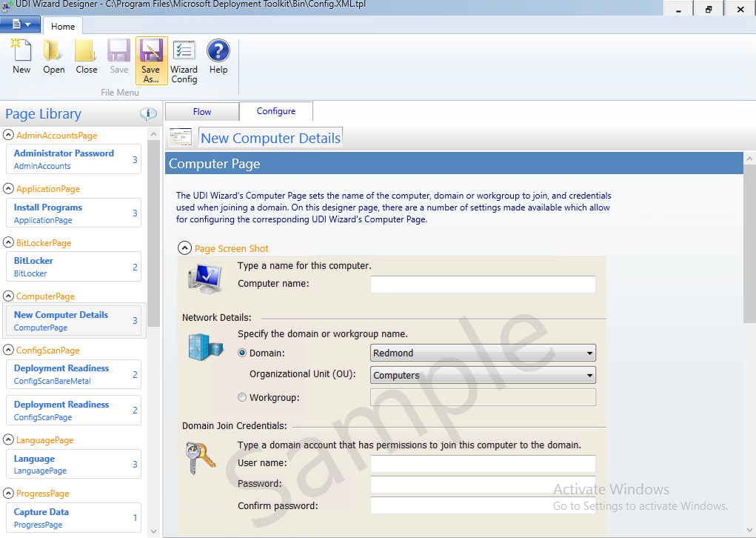Click into the User name field
Image resolution: width=756 pixels, height=538 pixels.
(483, 463)
